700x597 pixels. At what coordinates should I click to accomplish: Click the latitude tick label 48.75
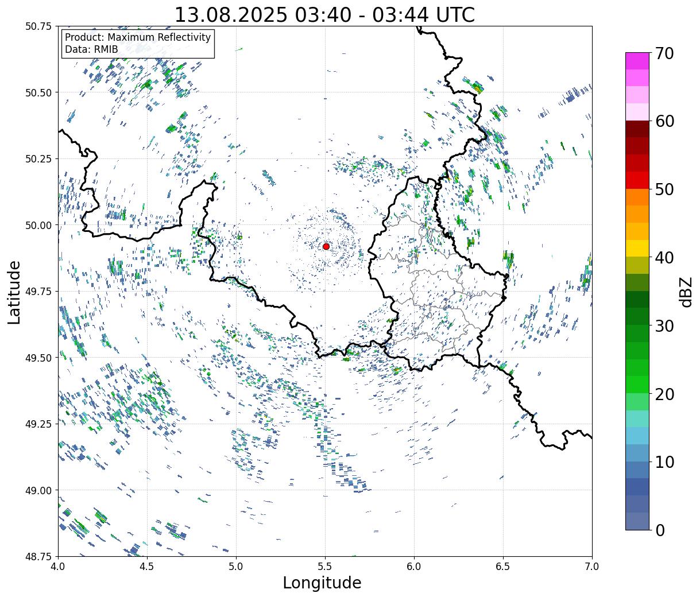click(38, 556)
